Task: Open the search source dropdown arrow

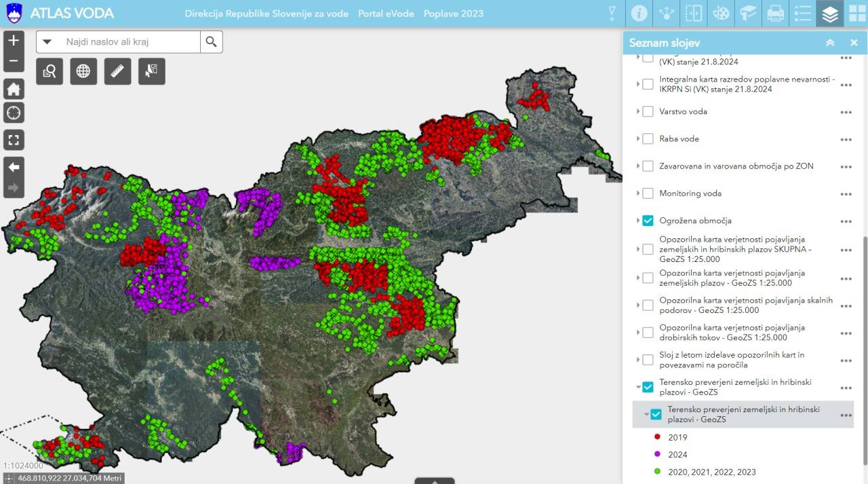Action: 47,42
